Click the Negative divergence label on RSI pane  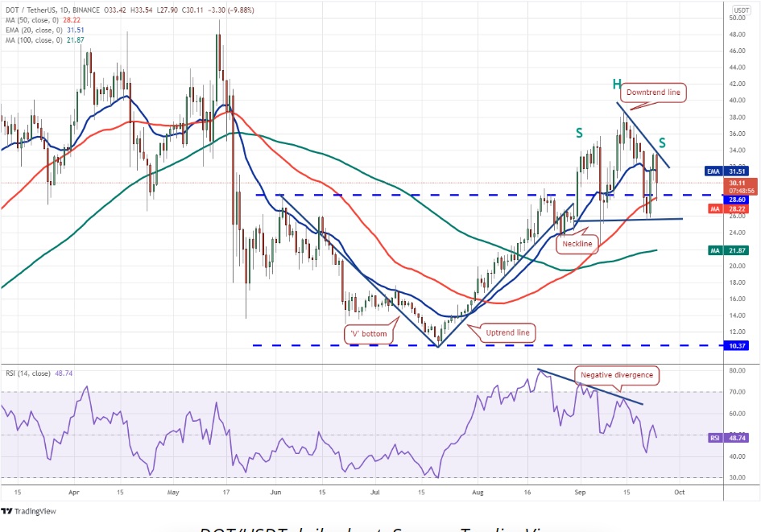(617, 375)
